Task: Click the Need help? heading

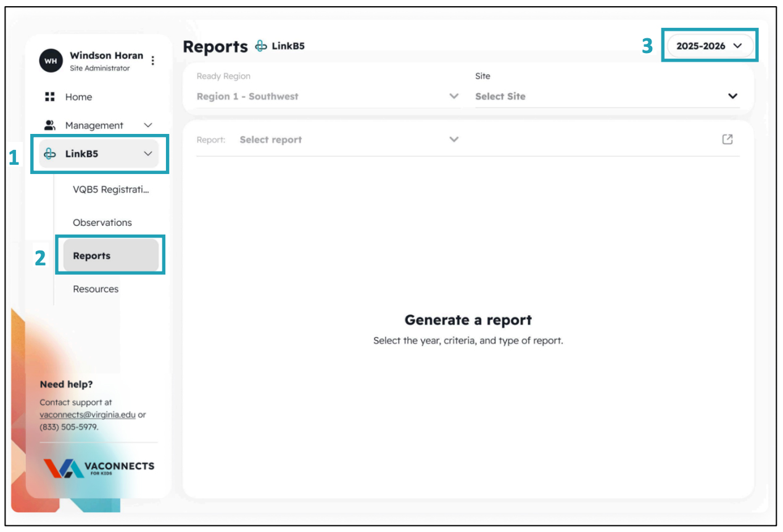Action: pyautogui.click(x=66, y=384)
